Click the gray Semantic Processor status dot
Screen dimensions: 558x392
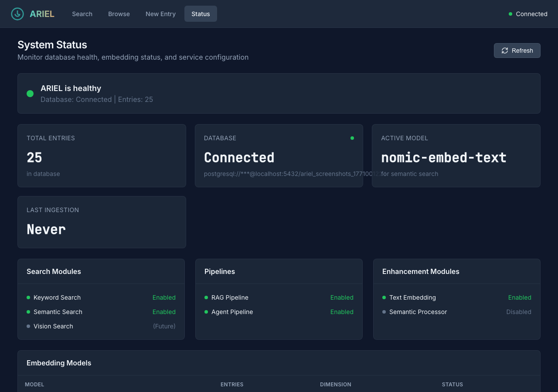(x=384, y=312)
